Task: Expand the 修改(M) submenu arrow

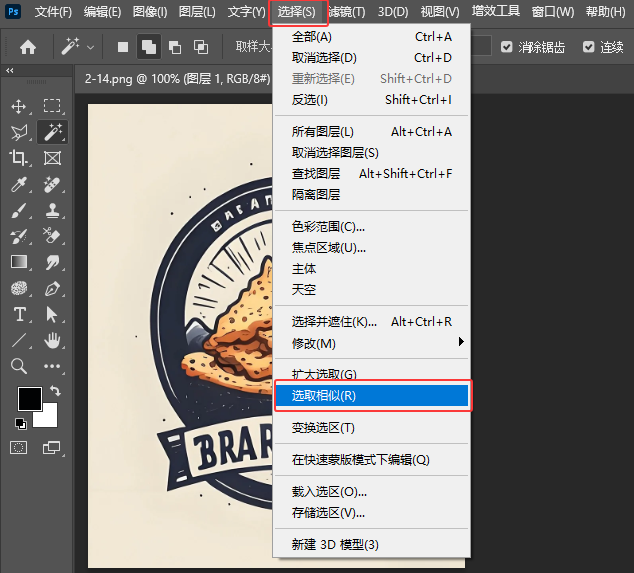Action: [461, 342]
